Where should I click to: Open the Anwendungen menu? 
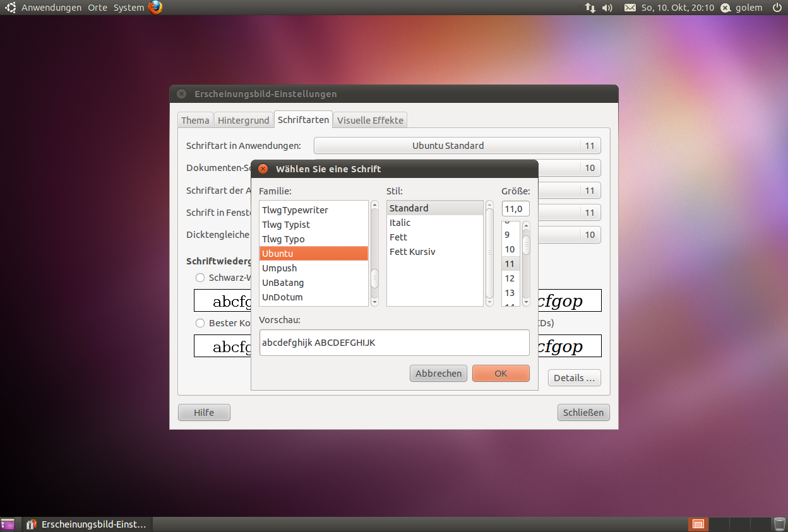coord(51,8)
